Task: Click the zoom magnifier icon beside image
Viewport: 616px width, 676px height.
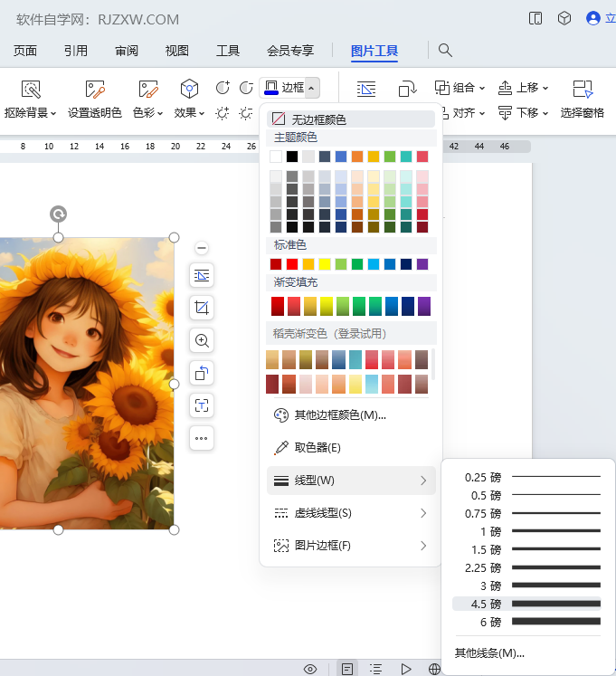Action: click(202, 340)
